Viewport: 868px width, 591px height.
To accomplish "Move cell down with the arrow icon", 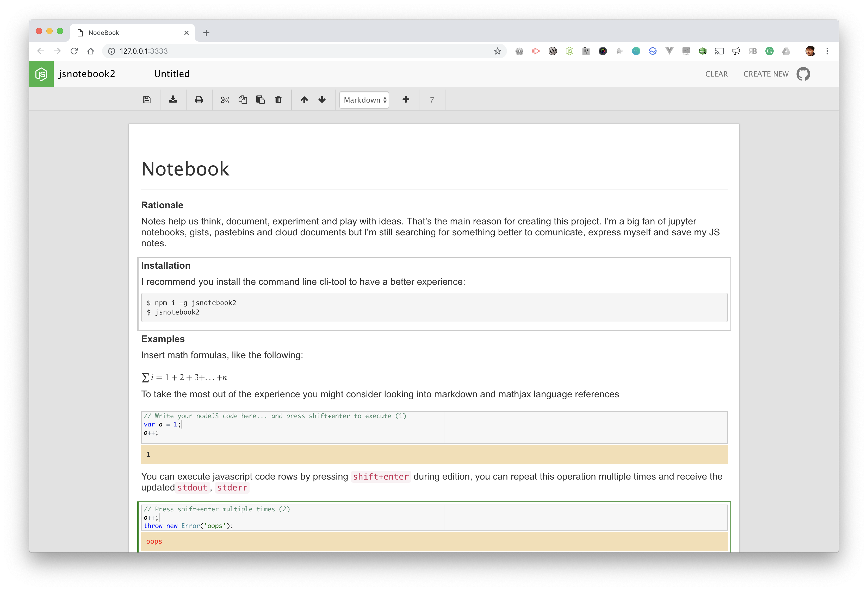I will 322,100.
